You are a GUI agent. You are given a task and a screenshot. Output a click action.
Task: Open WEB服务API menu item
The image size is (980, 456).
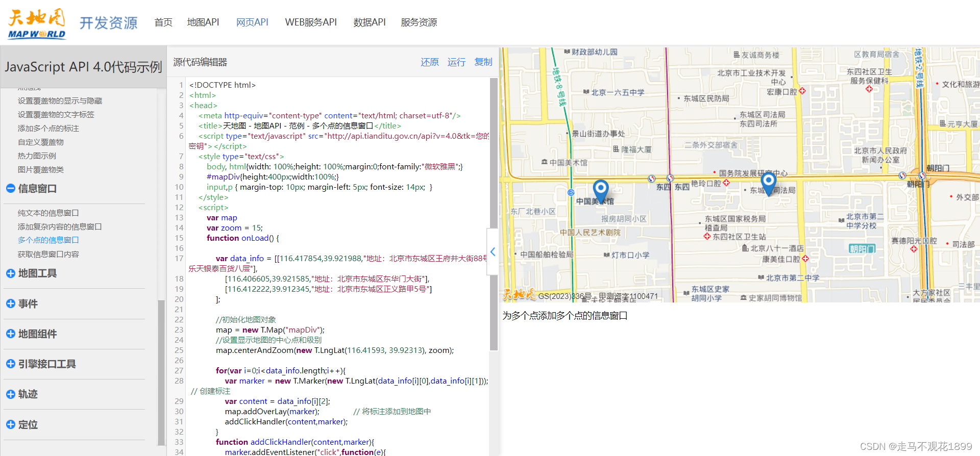coord(311,22)
